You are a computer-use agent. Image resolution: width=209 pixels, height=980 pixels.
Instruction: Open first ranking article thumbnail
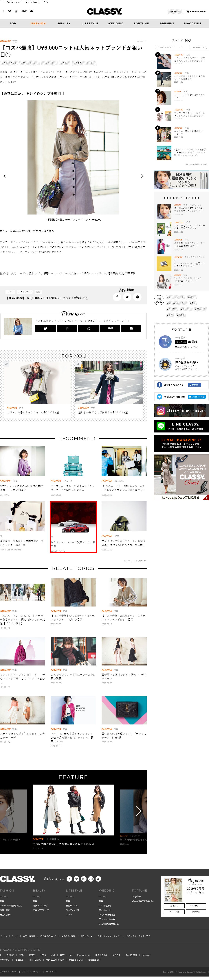[164, 61]
